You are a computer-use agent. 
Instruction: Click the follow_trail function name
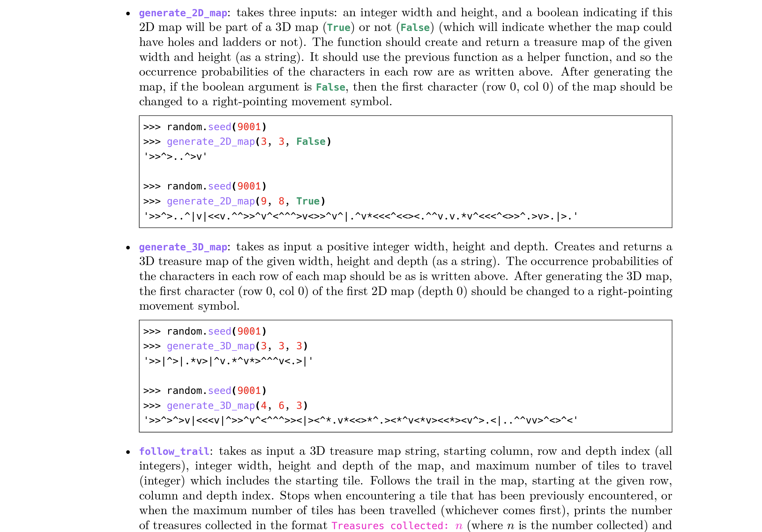(x=174, y=451)
